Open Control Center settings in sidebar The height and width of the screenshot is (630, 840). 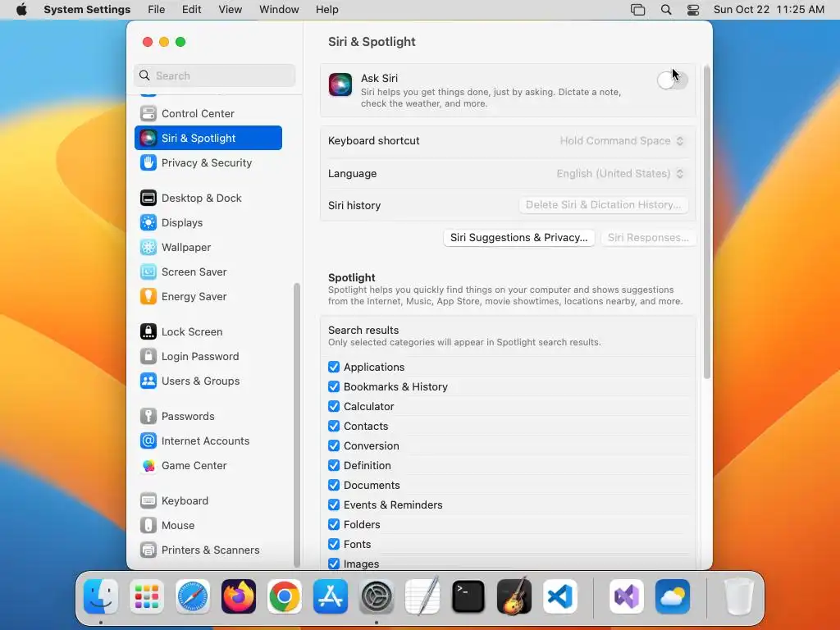208,113
